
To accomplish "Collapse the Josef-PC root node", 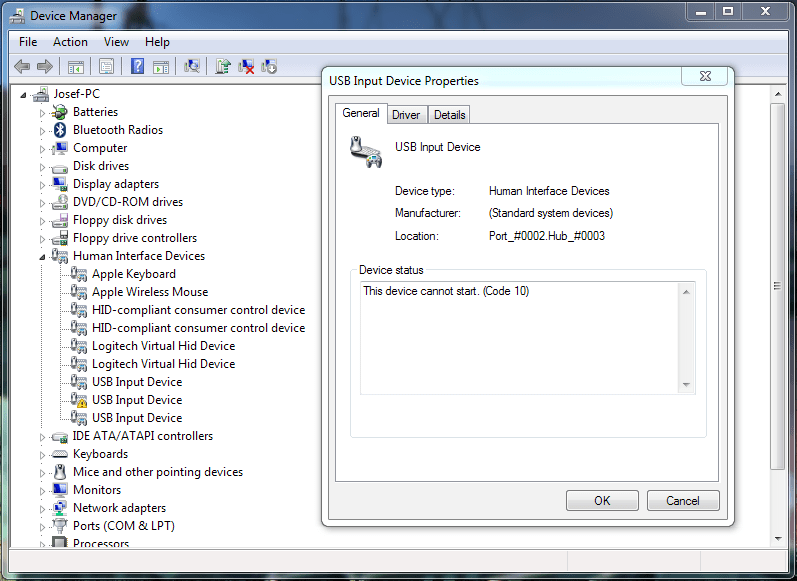I will click(x=23, y=95).
